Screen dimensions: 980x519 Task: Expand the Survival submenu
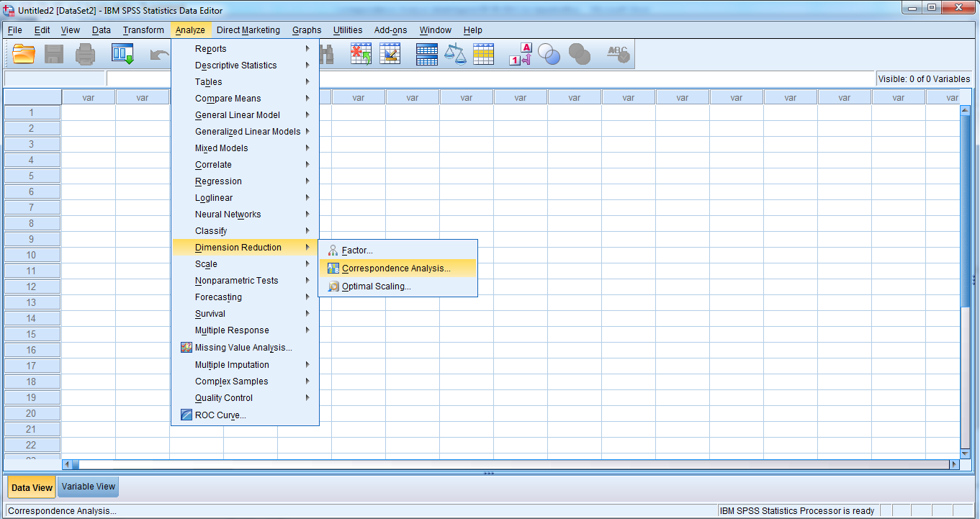point(245,314)
